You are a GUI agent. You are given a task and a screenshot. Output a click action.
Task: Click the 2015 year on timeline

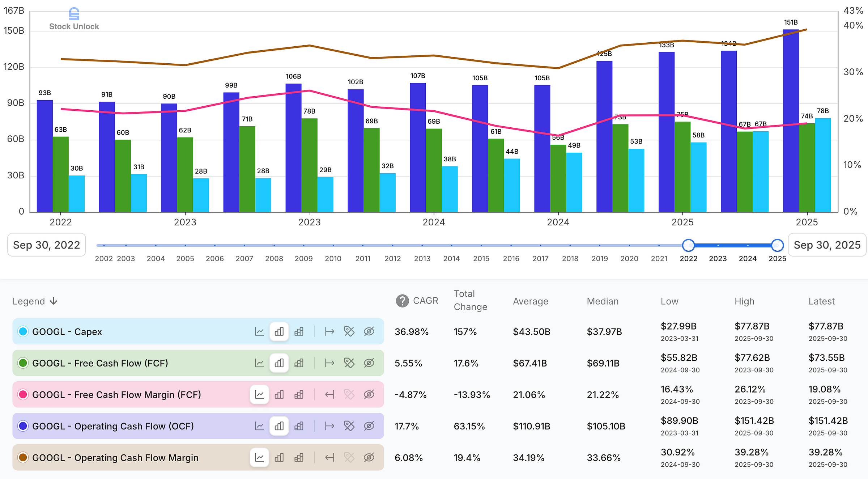(481, 258)
